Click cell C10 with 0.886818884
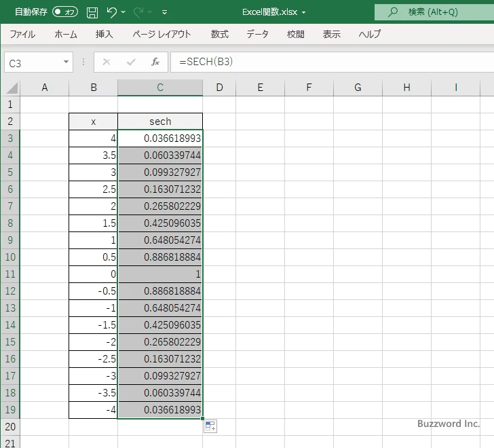494x448 pixels. click(x=160, y=257)
